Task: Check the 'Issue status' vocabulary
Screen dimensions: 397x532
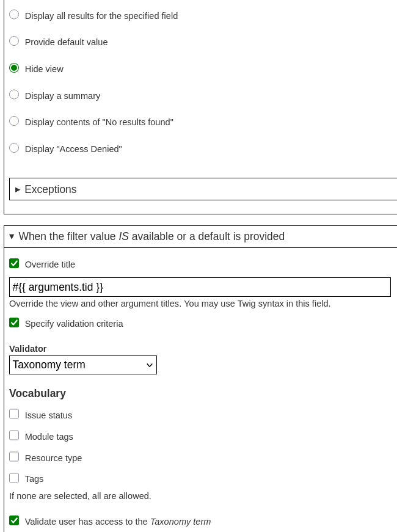Action: click(x=14, y=414)
